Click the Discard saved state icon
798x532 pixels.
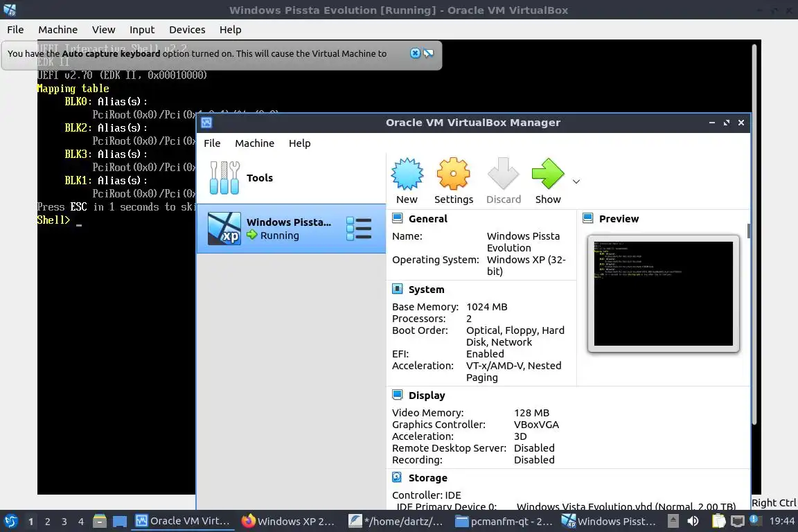pyautogui.click(x=504, y=174)
